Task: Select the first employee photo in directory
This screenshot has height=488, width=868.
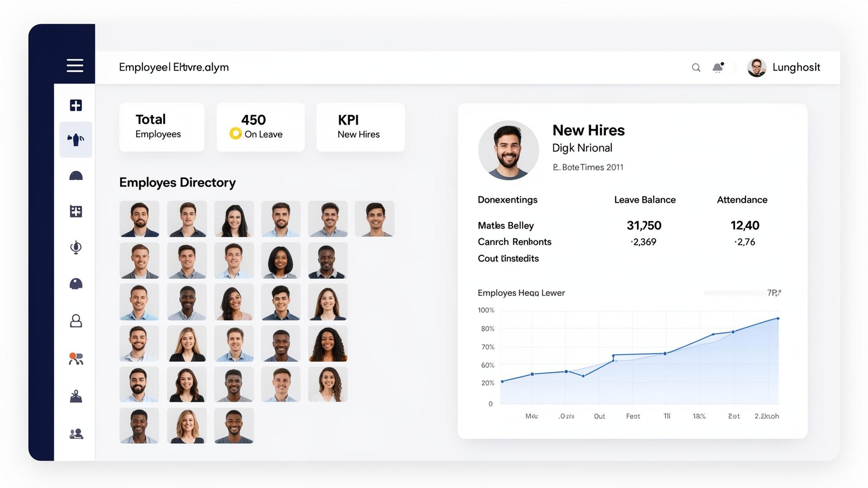Action: 139,219
